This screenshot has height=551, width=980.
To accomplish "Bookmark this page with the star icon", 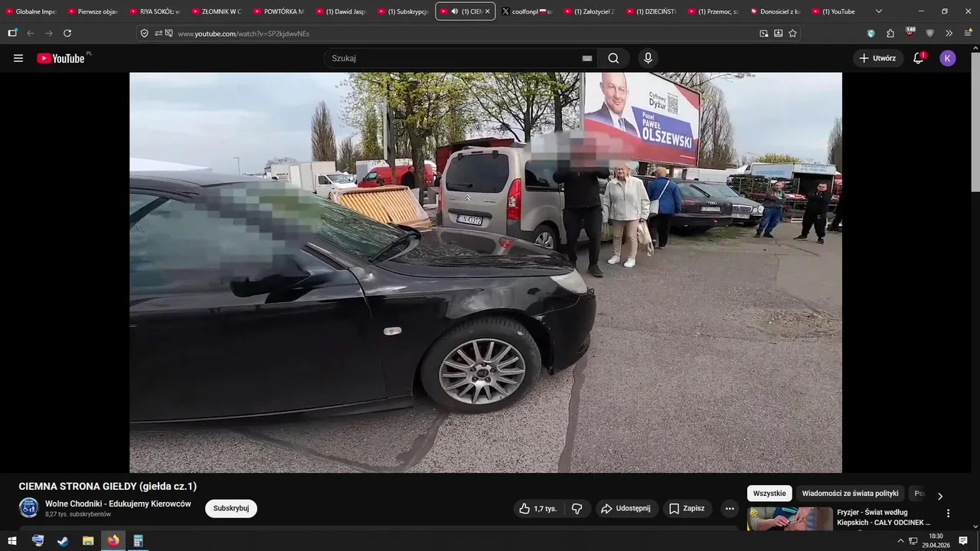I will [792, 33].
